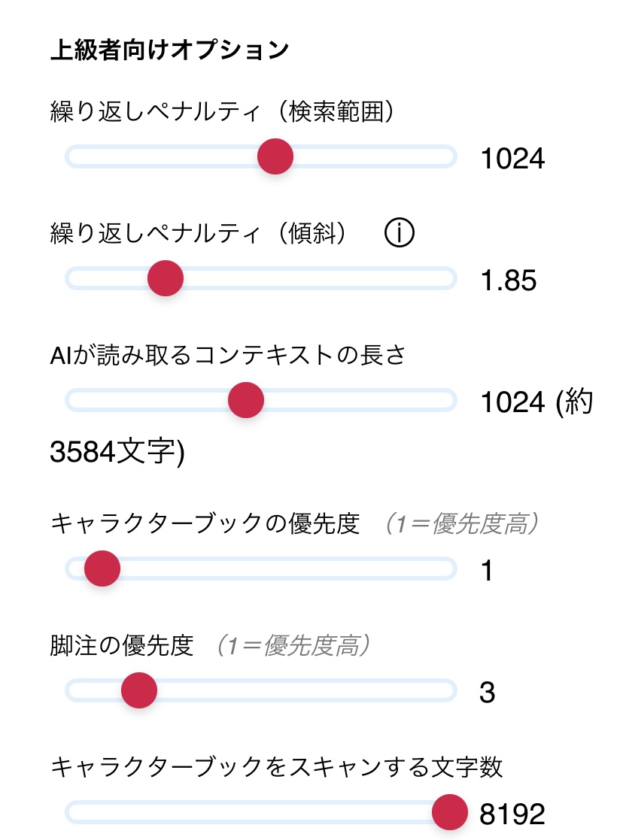Click the info icon beside 繰り返しペナルティ（傾斜）
Screen dimensions: 623x840
pyautogui.click(x=400, y=234)
